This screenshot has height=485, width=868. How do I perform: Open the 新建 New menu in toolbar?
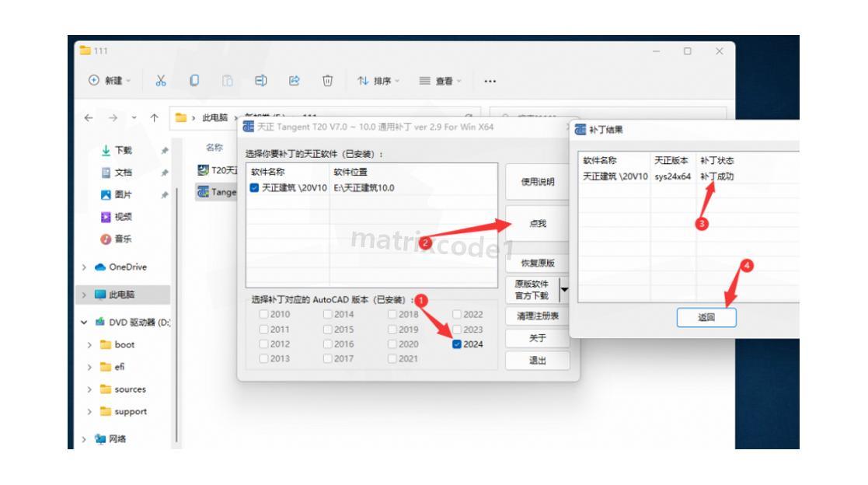[x=110, y=81]
